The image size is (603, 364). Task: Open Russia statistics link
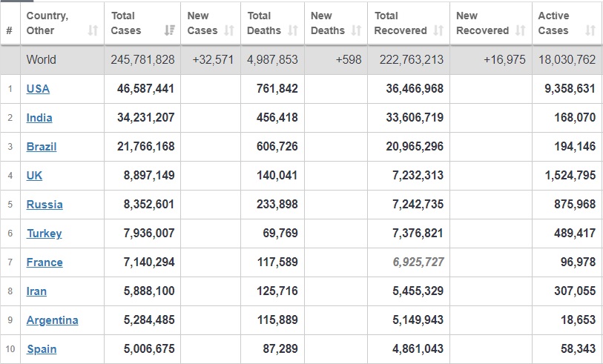click(45, 205)
